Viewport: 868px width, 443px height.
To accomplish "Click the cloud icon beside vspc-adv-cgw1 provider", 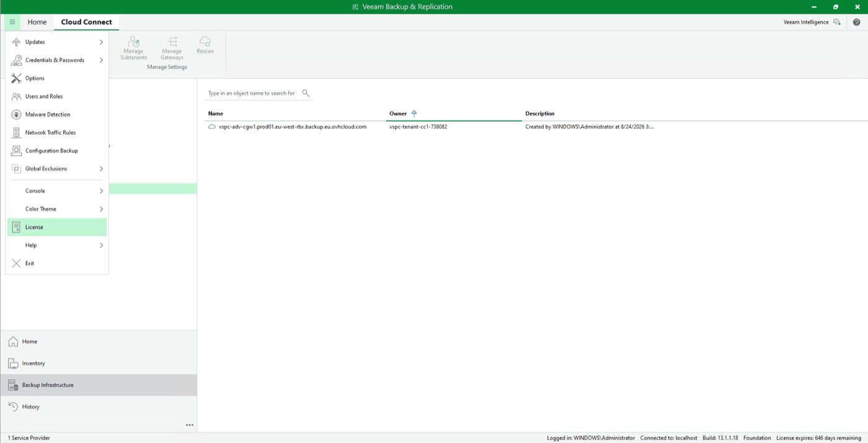I will tap(212, 127).
